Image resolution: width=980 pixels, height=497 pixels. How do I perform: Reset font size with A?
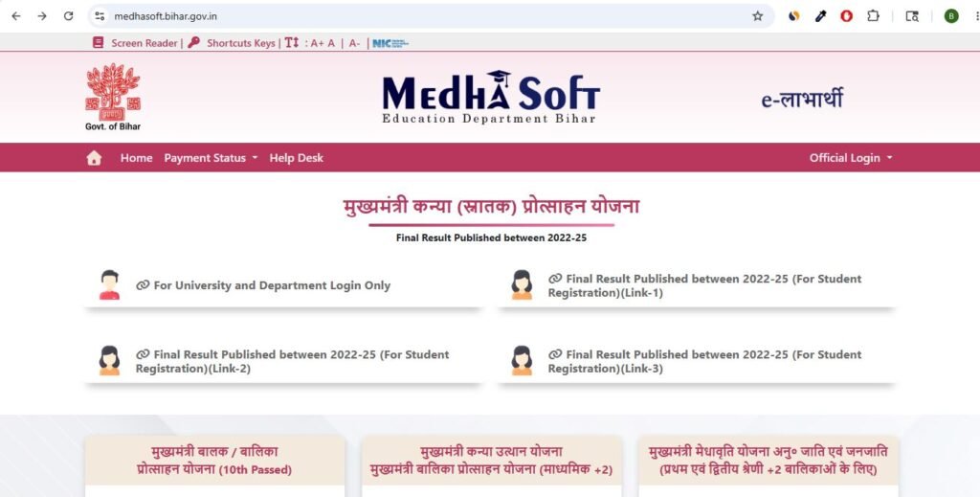(331, 43)
